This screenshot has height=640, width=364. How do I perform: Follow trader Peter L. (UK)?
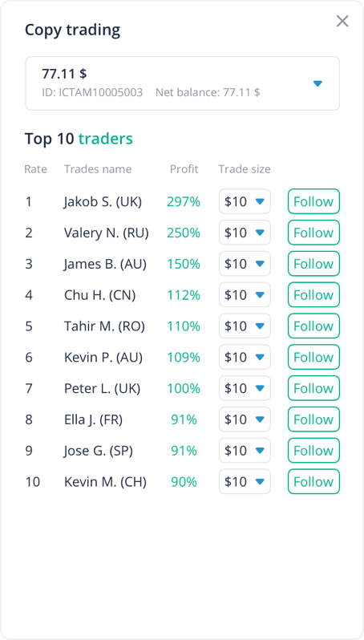click(313, 388)
